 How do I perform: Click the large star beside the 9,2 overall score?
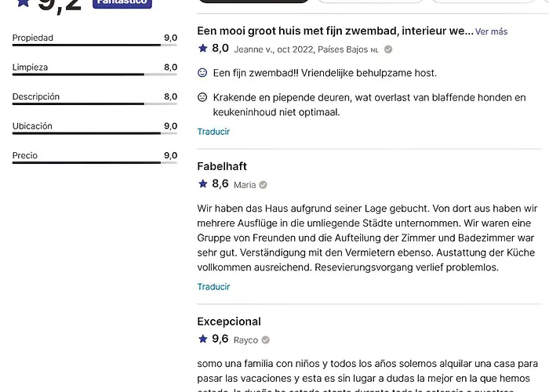[x=24, y=3]
